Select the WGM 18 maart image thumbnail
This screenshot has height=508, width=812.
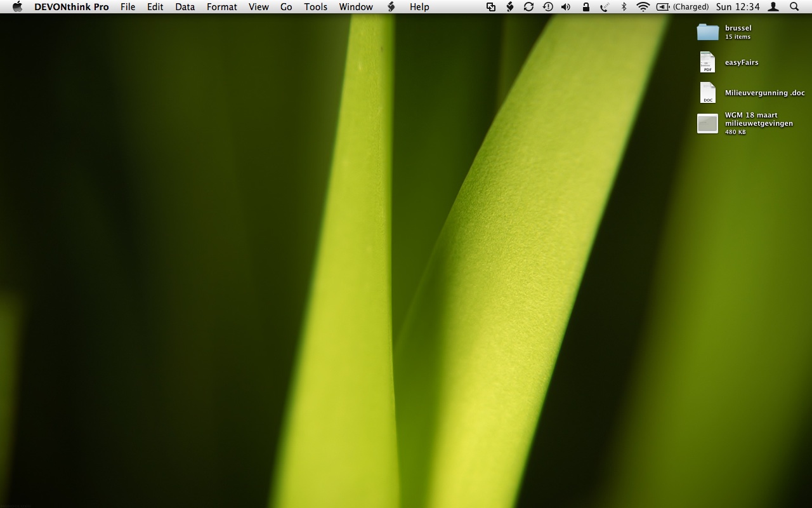pos(707,123)
